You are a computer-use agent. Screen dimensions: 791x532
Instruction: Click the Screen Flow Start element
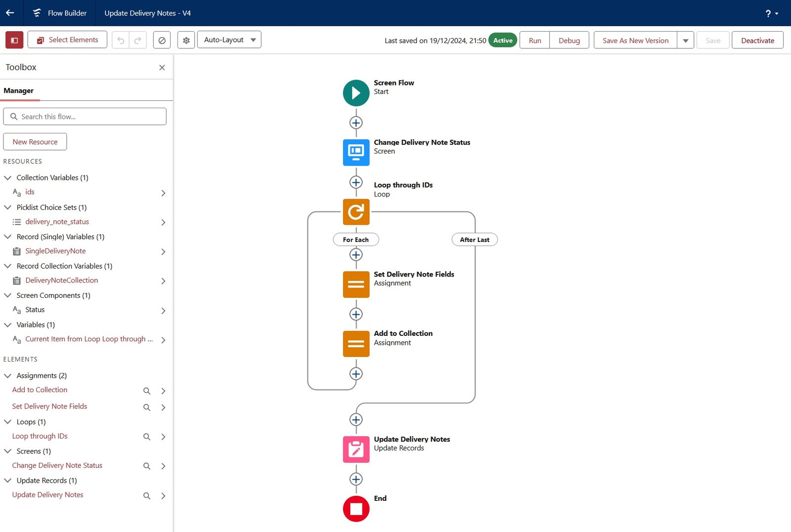355,92
